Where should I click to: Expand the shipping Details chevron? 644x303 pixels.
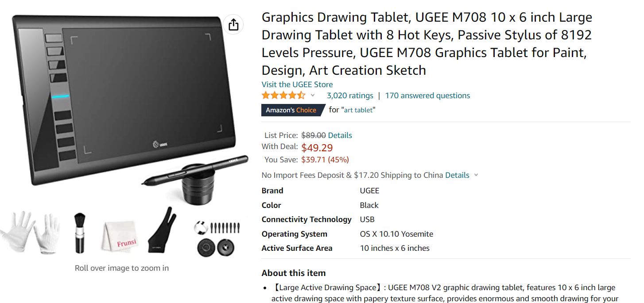[476, 175]
